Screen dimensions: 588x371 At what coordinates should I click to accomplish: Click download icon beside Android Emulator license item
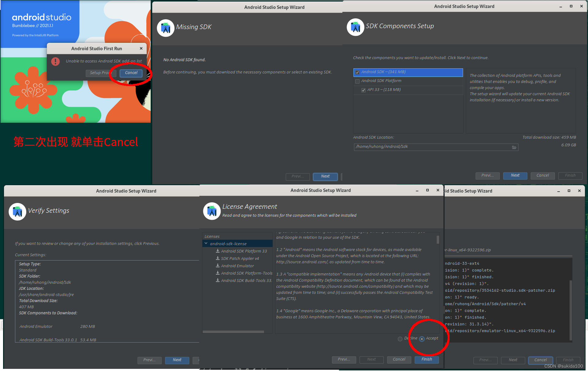click(218, 266)
